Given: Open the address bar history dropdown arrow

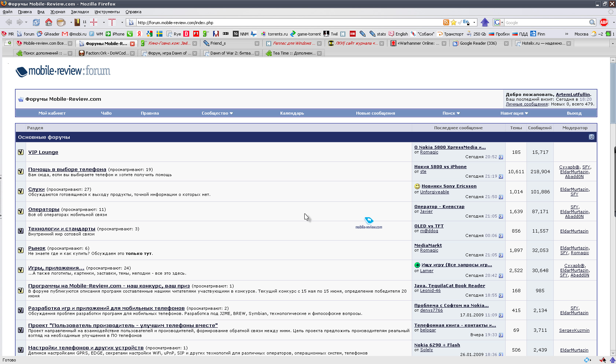Looking at the screenshot, I should pyautogui.click(x=474, y=22).
